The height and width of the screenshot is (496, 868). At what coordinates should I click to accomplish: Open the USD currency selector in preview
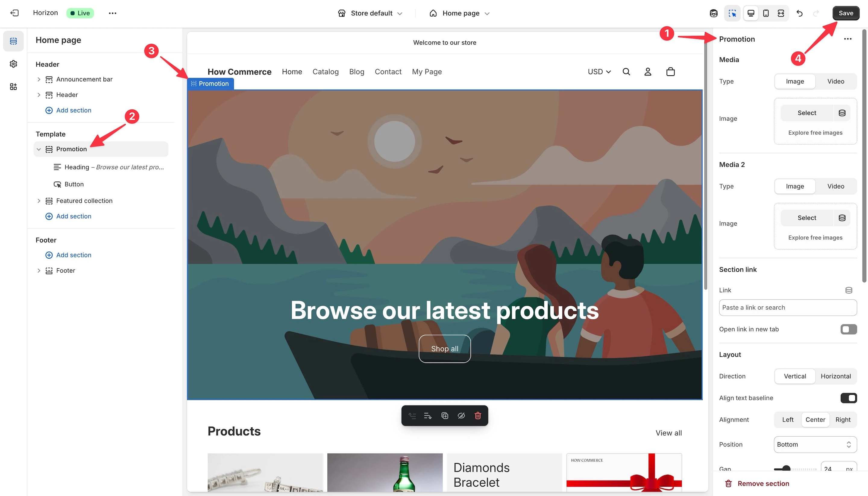point(599,71)
